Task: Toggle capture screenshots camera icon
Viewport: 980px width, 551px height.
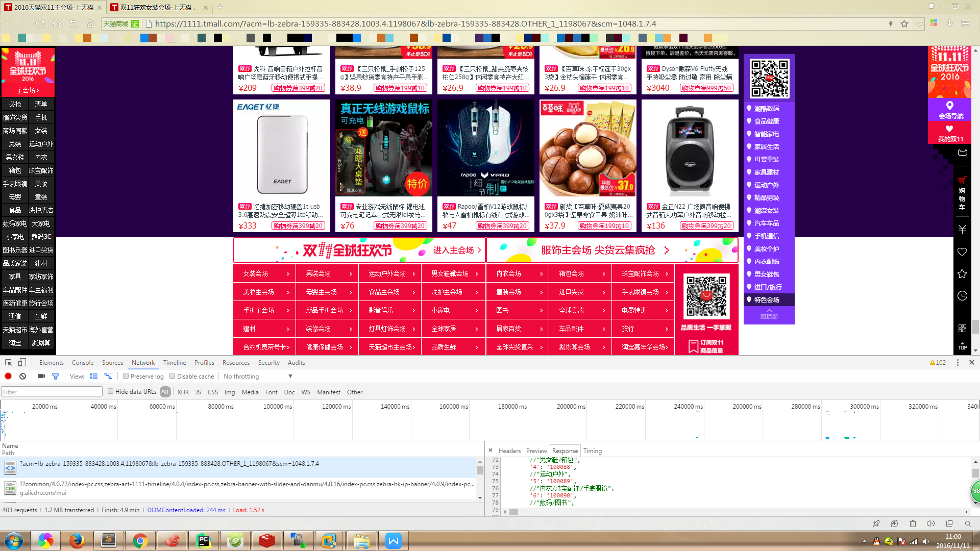Action: tap(41, 377)
